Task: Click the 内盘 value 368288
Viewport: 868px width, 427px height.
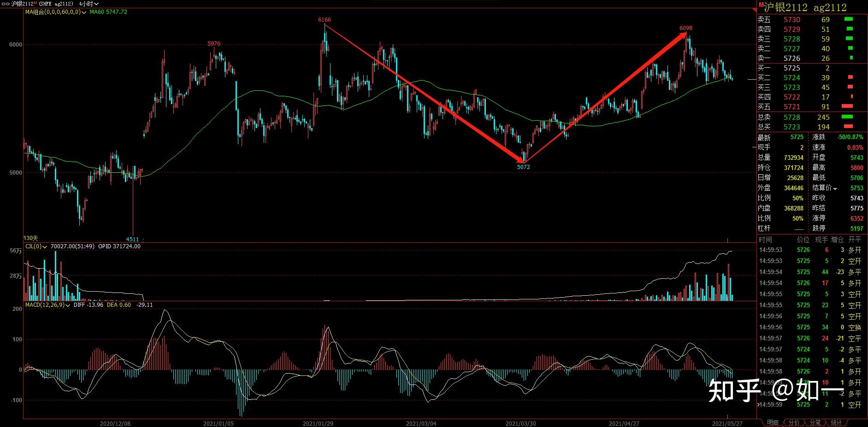Action: [x=793, y=208]
